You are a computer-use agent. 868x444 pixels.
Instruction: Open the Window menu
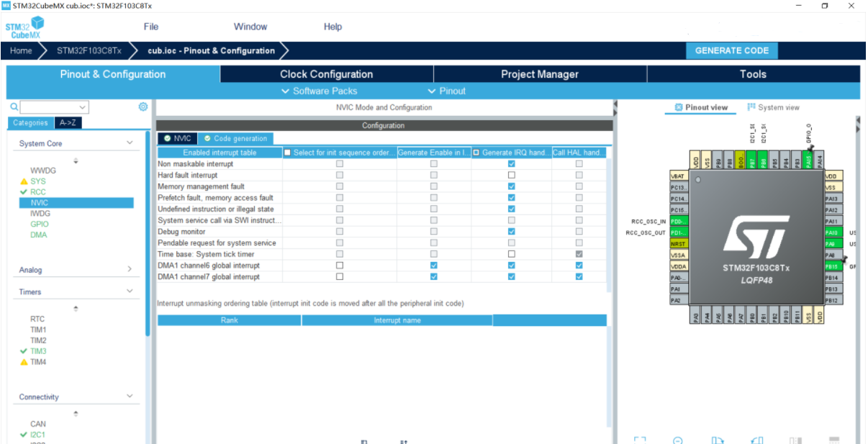pyautogui.click(x=250, y=27)
